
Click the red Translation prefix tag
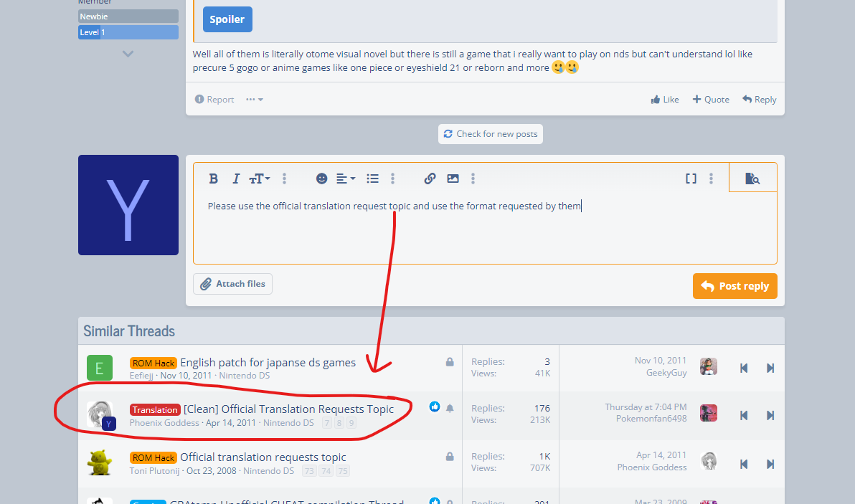coord(155,410)
